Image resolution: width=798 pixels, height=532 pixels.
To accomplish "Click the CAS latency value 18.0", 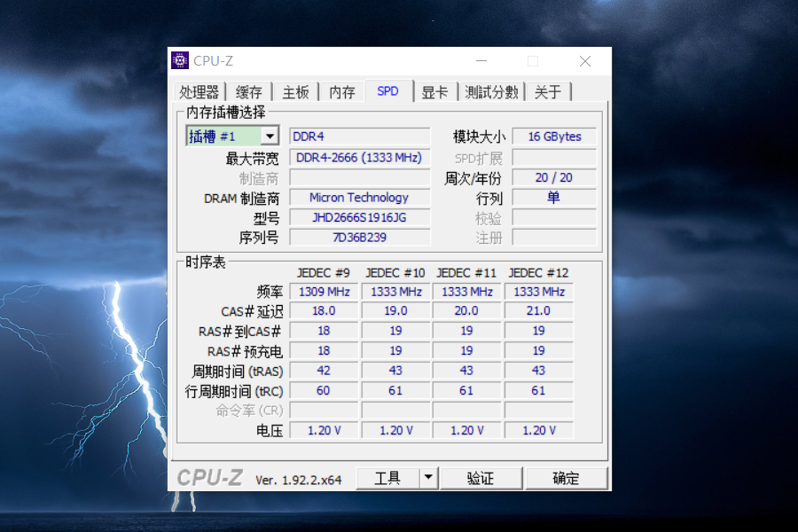I will [324, 310].
